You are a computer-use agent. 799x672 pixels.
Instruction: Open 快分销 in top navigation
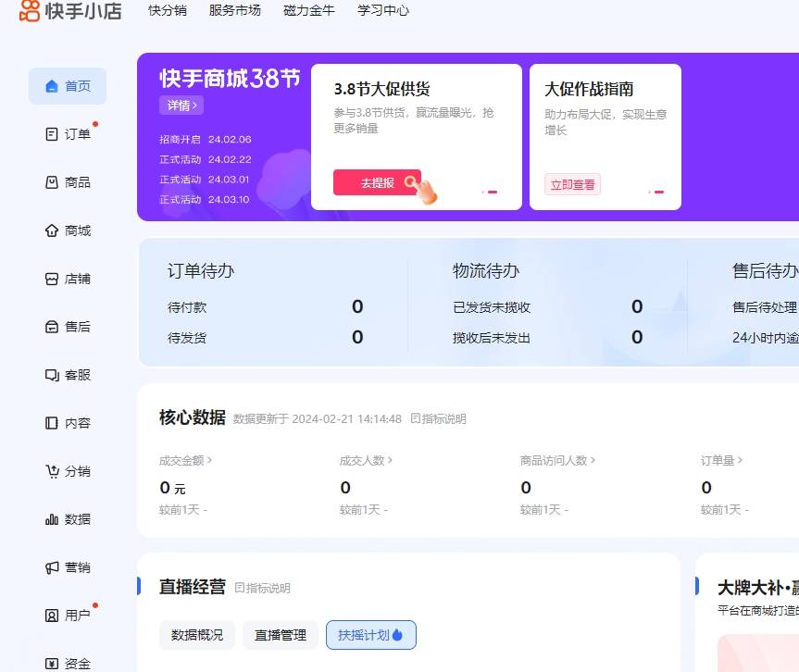coord(168,10)
